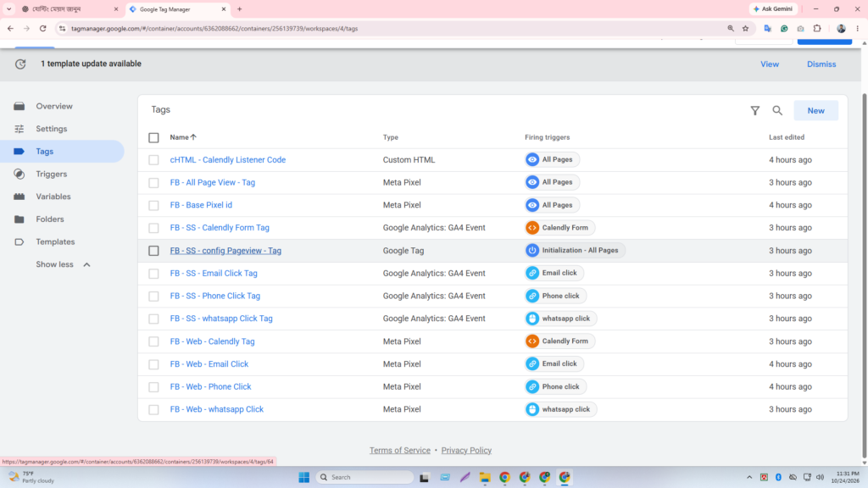Click the Settings sliders icon
The height and width of the screenshot is (488, 868).
pos(19,129)
